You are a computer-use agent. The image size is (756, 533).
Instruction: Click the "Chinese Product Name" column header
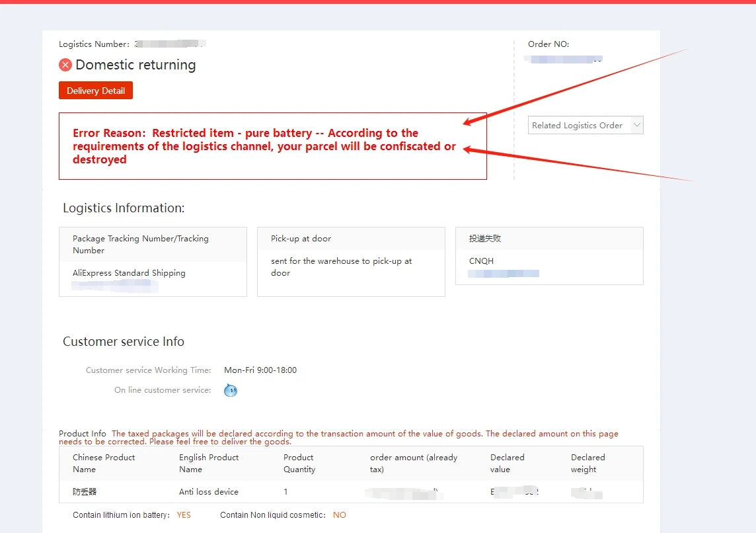pos(104,463)
